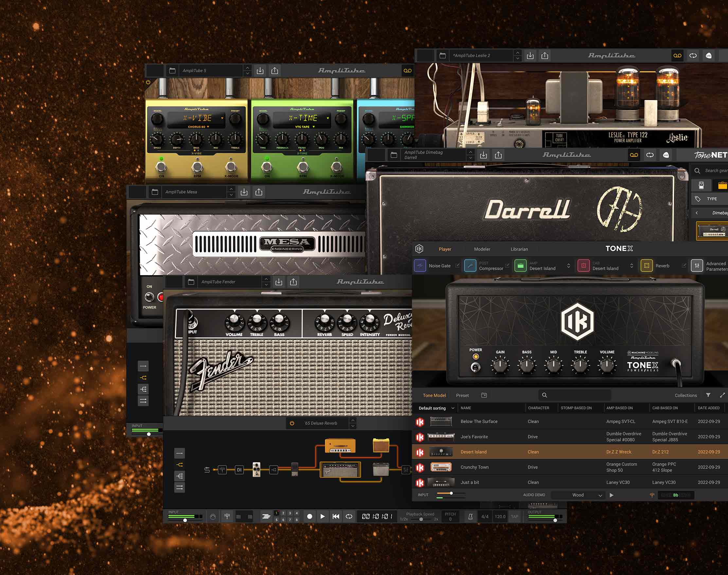
Task: Click green AMP Desert Island icon
Action: (521, 266)
